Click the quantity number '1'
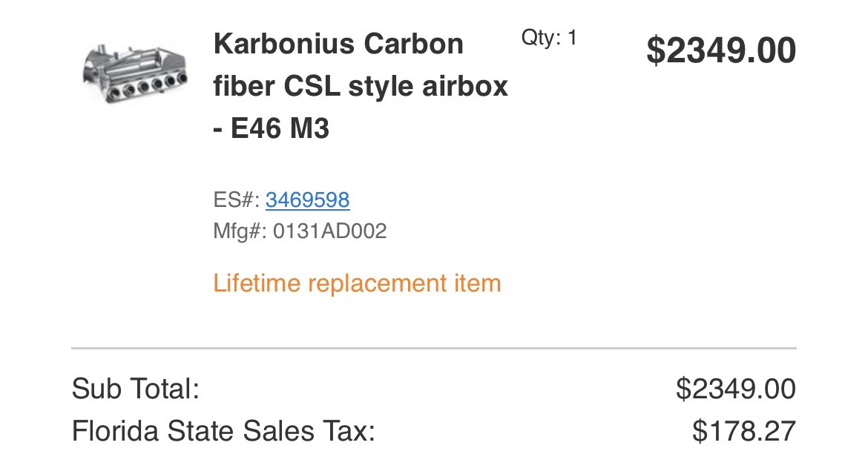The height and width of the screenshot is (451, 868). coord(571,38)
